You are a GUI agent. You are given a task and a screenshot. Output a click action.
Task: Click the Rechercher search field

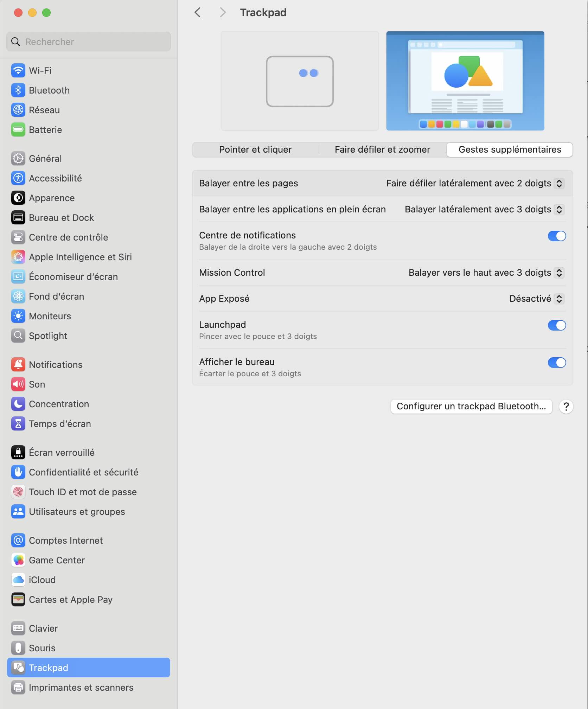(x=88, y=41)
